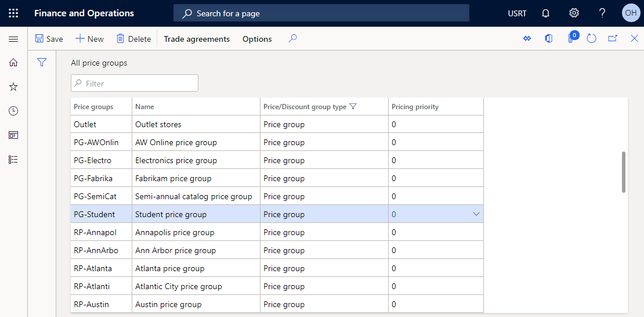Show the filter pane funnel
644x317 pixels.
pos(41,63)
